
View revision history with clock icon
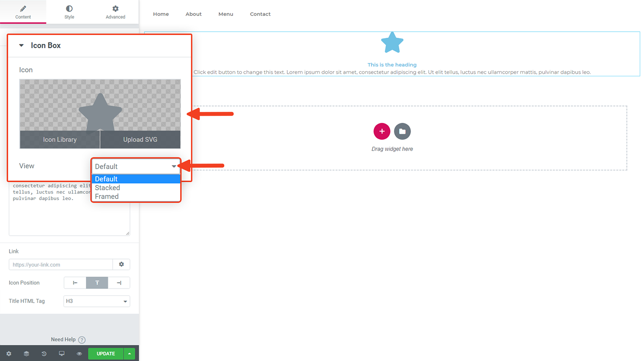(x=44, y=354)
